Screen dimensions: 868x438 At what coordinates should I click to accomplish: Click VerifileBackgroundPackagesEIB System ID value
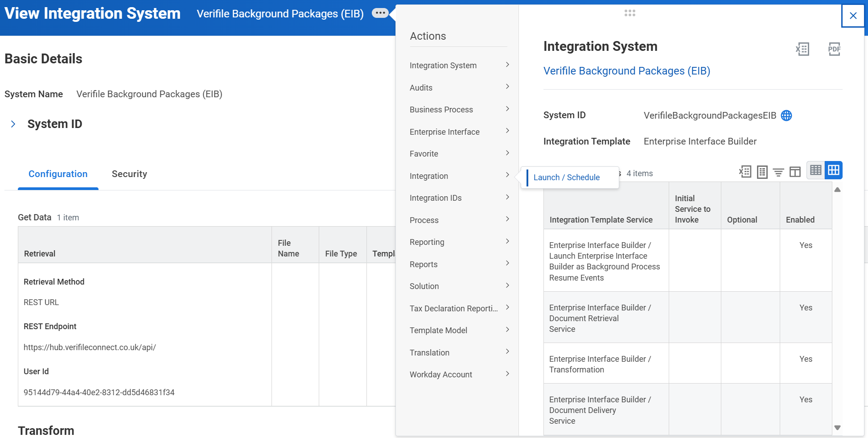coord(710,116)
